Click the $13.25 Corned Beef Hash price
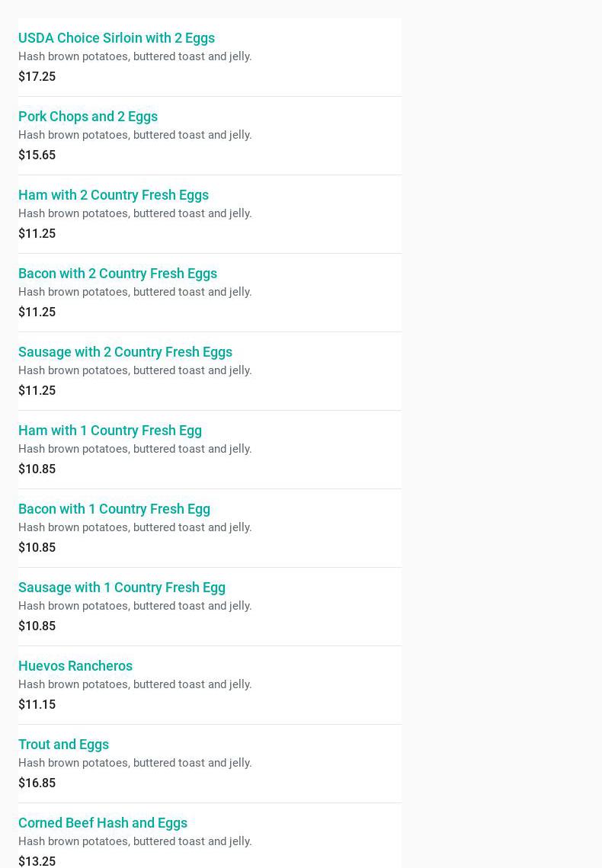Image resolution: width=602 pixels, height=868 pixels. tap(37, 861)
